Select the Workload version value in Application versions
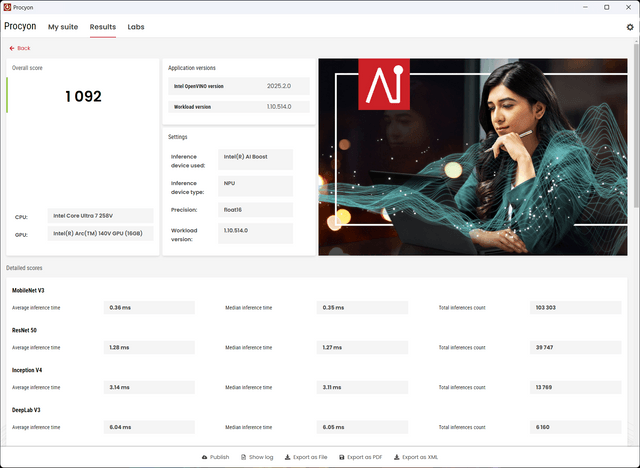 (x=279, y=106)
